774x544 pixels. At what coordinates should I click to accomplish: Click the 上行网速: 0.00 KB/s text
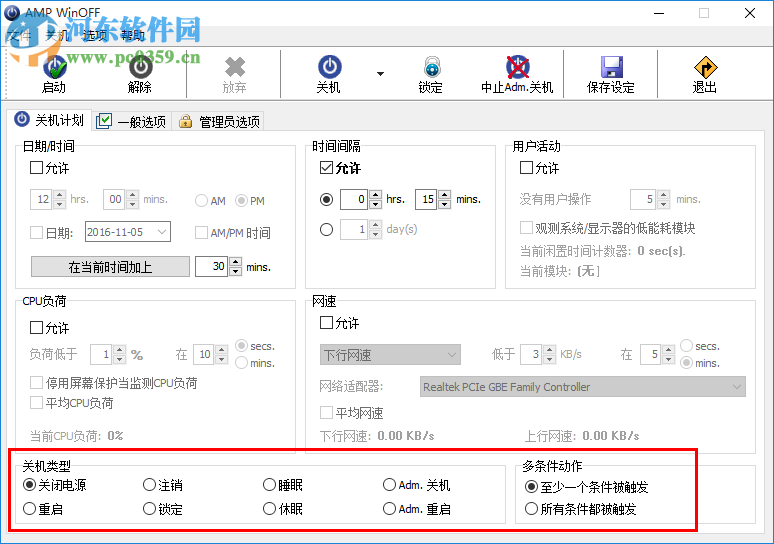582,436
